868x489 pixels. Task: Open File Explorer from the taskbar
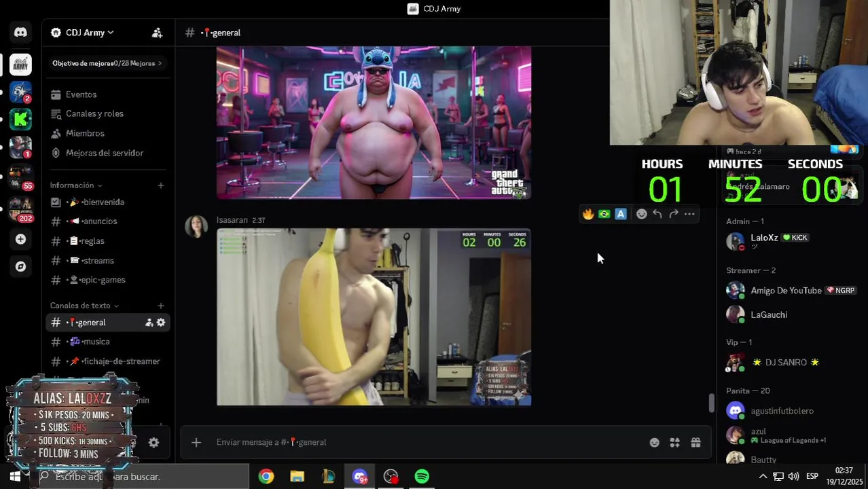[x=297, y=477]
